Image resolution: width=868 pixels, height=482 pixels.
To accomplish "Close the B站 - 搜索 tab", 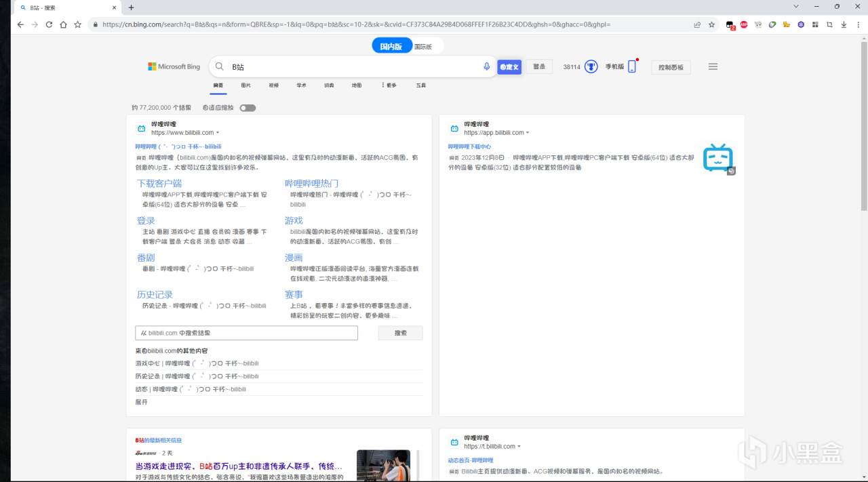I will click(x=115, y=7).
